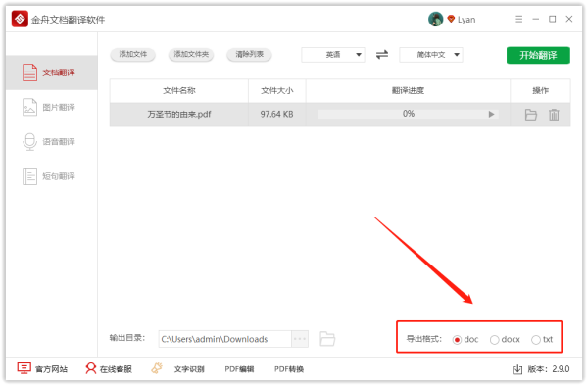Close the translator window
Screen dimensions: 588x386
(568, 19)
